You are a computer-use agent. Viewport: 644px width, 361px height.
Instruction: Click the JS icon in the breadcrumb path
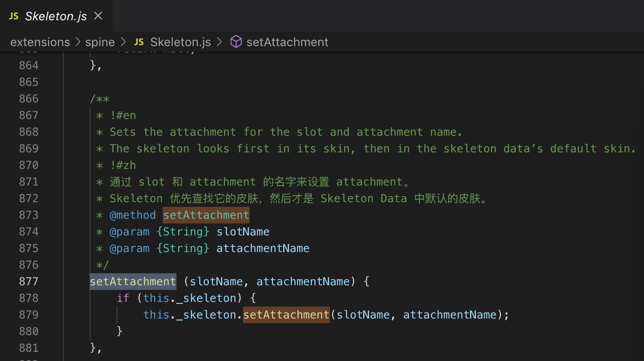pyautogui.click(x=139, y=42)
